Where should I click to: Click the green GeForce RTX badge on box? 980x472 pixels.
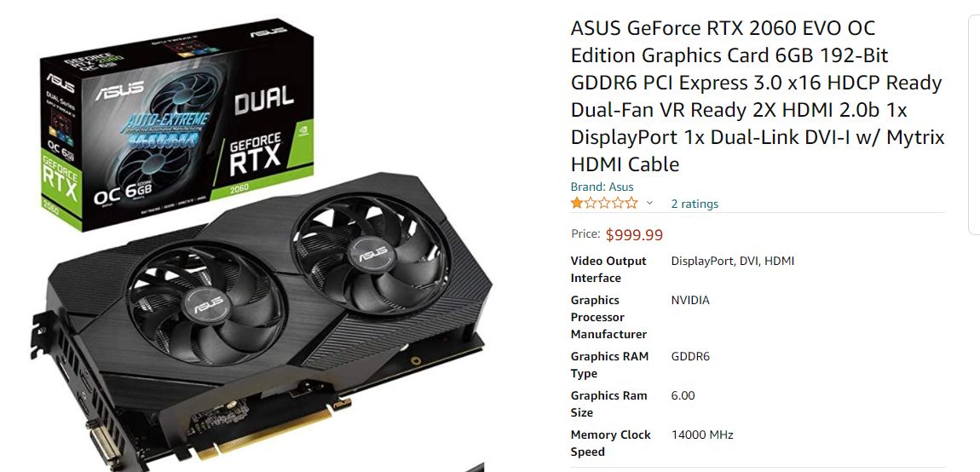pos(262,156)
